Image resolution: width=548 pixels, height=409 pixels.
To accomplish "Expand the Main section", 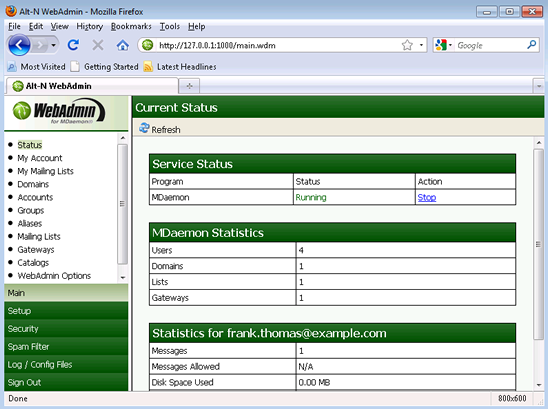I will click(x=66, y=293).
